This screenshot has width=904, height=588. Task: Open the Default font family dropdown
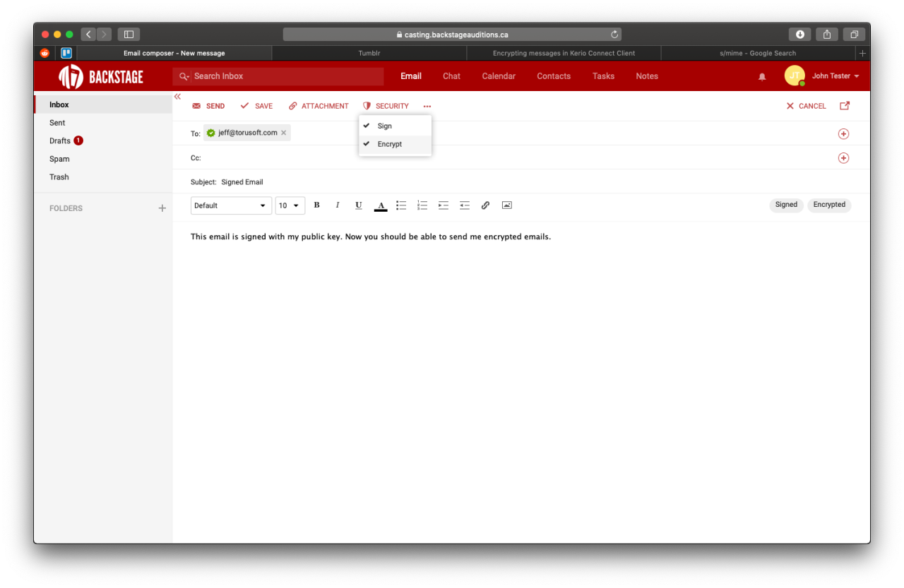[x=231, y=205]
